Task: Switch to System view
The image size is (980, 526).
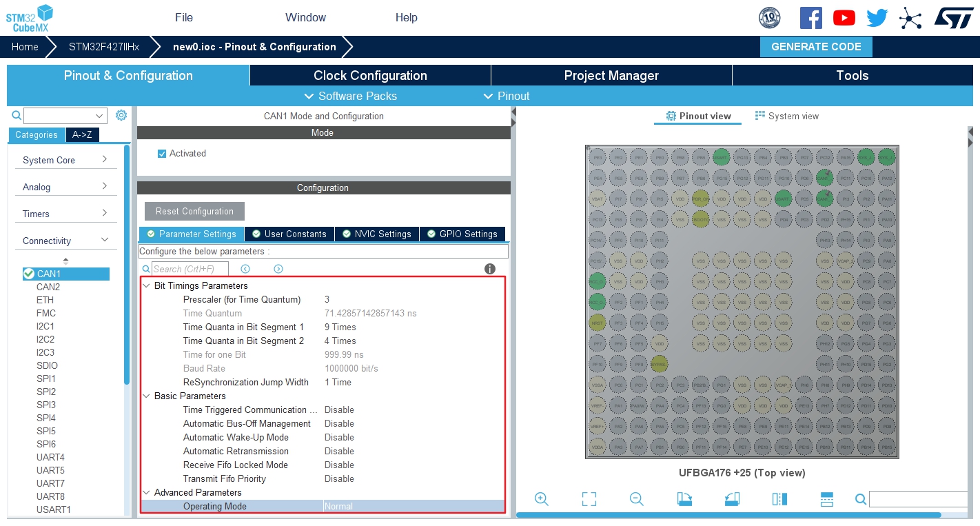Action: (786, 116)
